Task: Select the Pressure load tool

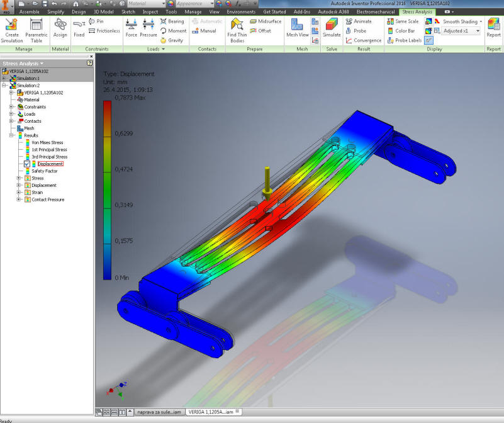Action: pyautogui.click(x=148, y=28)
